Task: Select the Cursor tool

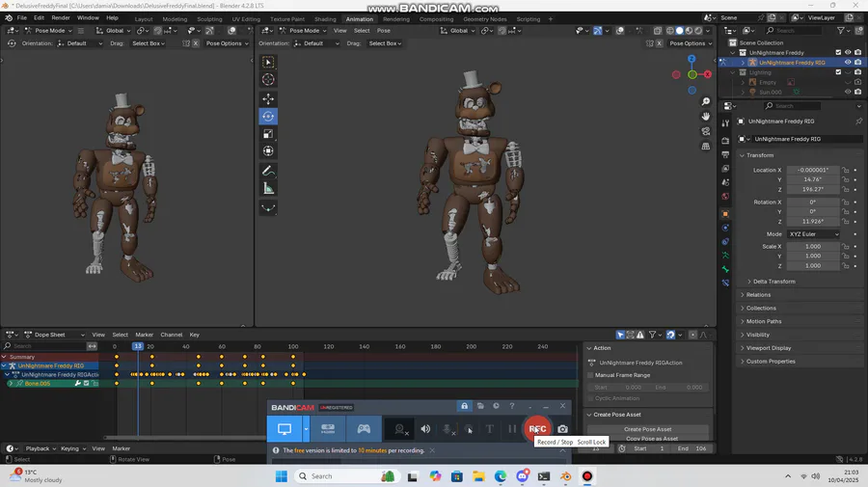Action: [268, 79]
